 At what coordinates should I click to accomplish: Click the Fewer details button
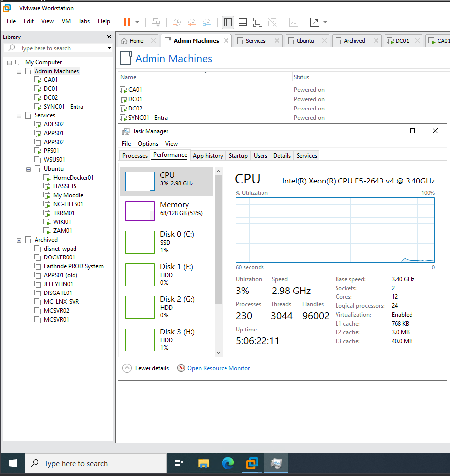[146, 368]
